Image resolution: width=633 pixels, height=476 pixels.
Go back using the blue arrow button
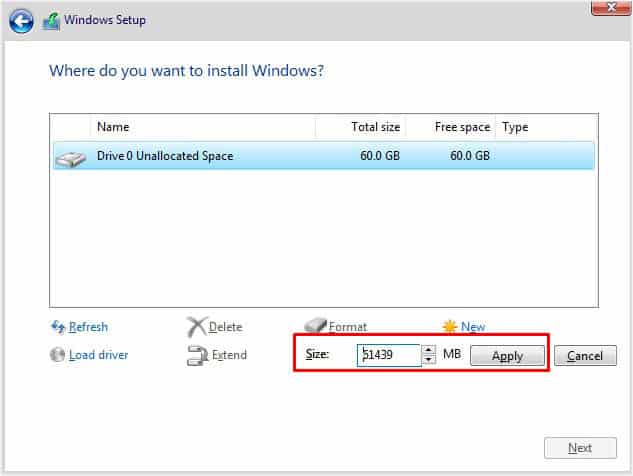point(21,21)
